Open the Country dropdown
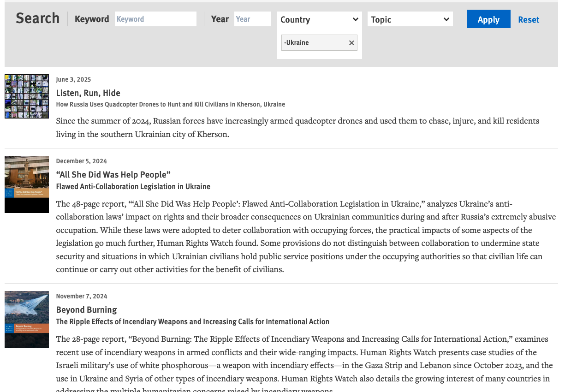577x392 pixels. [319, 19]
